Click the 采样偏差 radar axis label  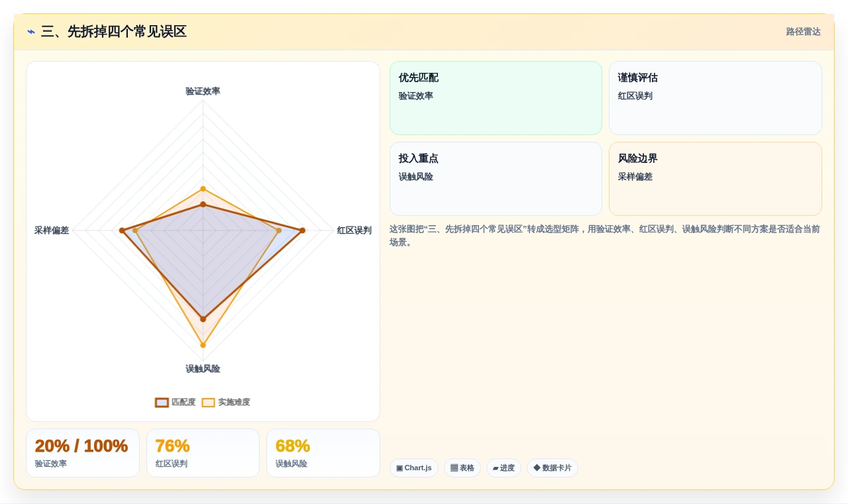click(x=52, y=230)
